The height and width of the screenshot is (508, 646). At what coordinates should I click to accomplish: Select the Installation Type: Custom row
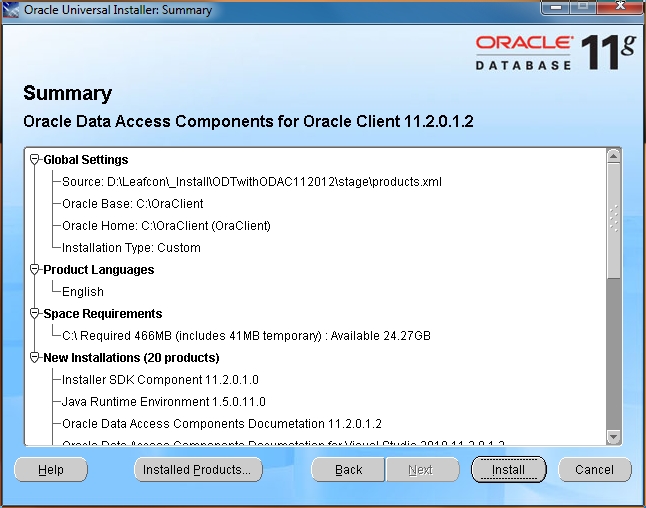coord(131,248)
